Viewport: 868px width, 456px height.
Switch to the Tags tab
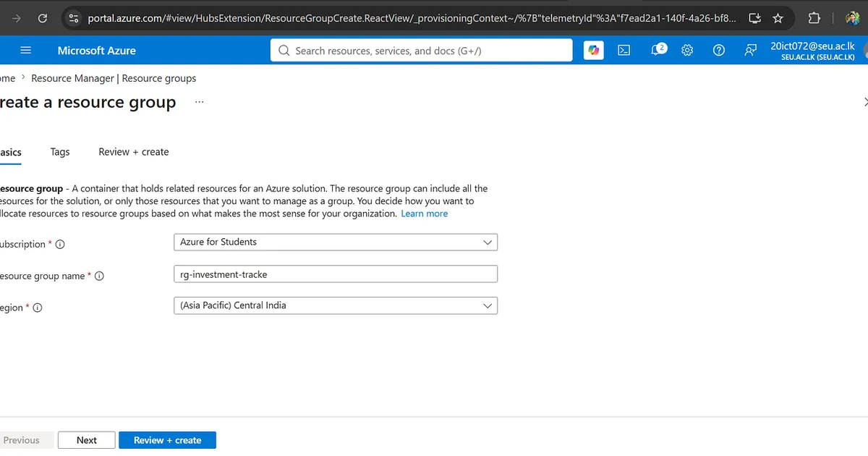(60, 152)
